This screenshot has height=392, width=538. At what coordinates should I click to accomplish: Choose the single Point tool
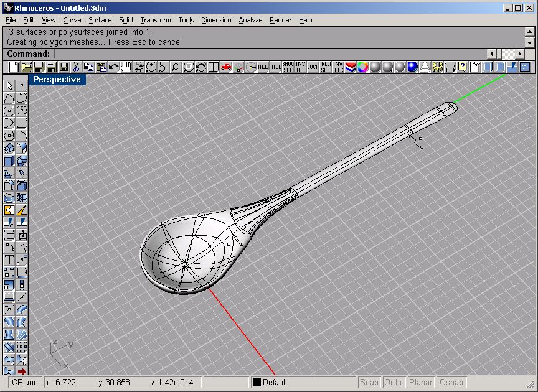pyautogui.click(x=22, y=85)
